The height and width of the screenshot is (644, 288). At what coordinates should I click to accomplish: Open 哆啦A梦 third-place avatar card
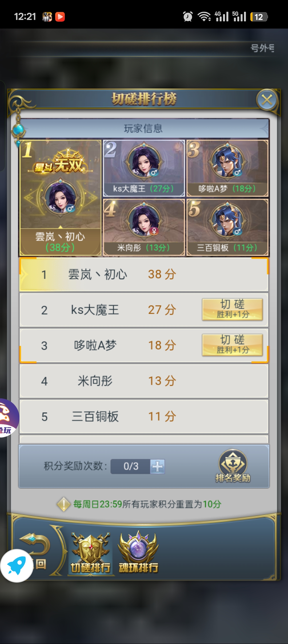(x=227, y=168)
